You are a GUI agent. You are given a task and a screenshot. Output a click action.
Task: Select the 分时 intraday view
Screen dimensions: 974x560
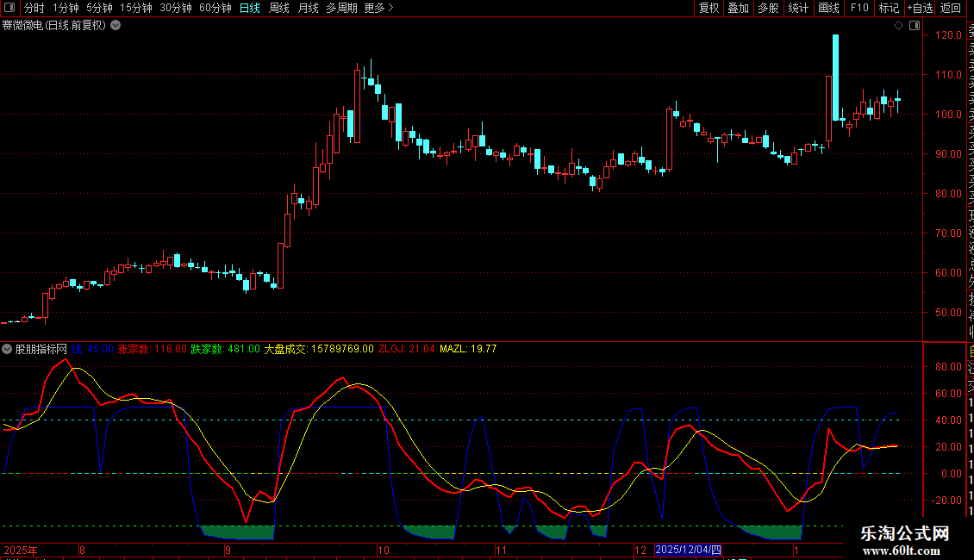pos(34,8)
